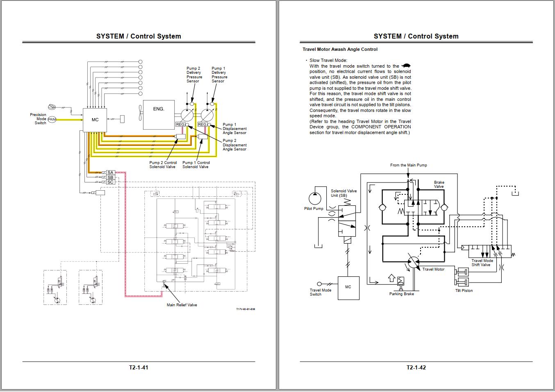Click the PR/M precision mode switch symbol

coord(52,119)
